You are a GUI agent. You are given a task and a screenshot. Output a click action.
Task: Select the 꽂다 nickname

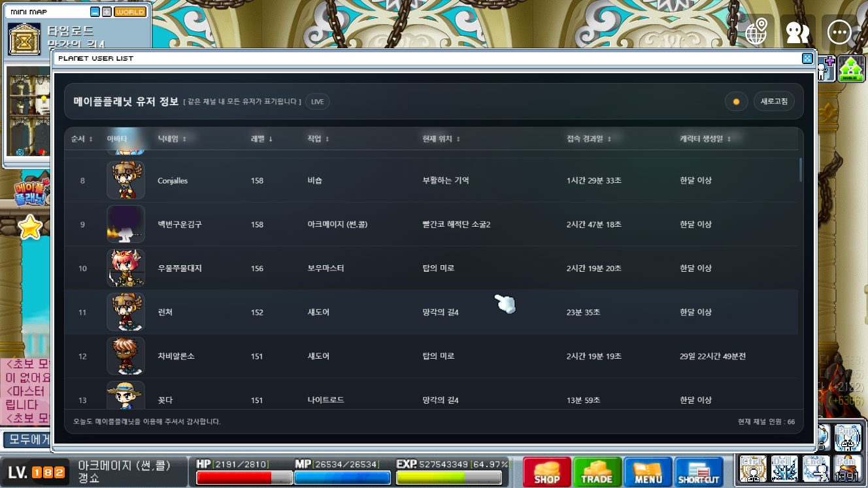point(165,400)
